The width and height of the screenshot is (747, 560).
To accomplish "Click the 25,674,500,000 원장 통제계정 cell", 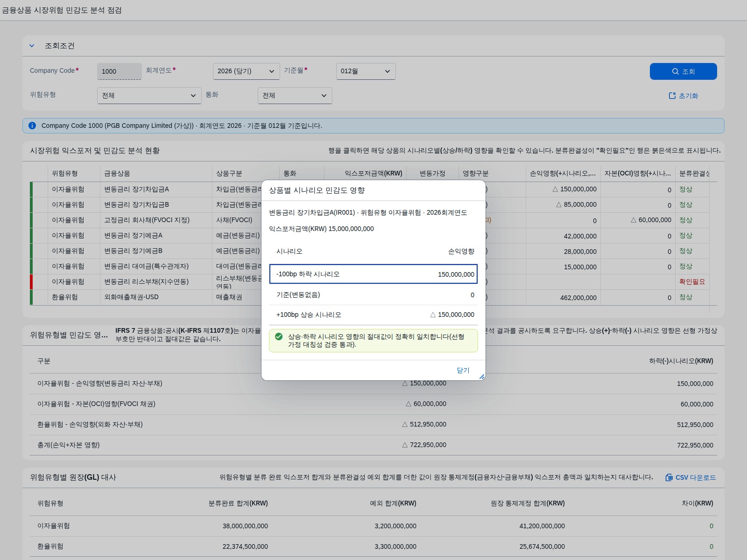I will (542, 546).
